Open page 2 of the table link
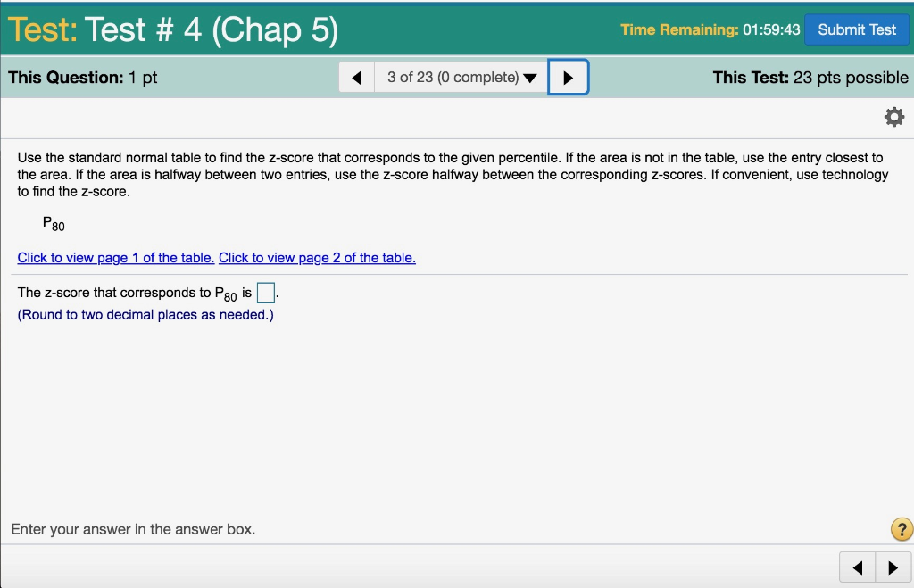 point(317,258)
